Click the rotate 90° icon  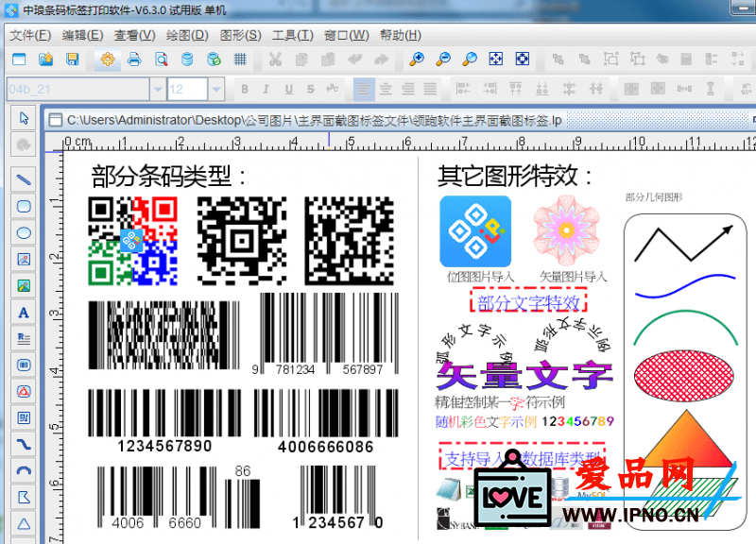(x=746, y=89)
